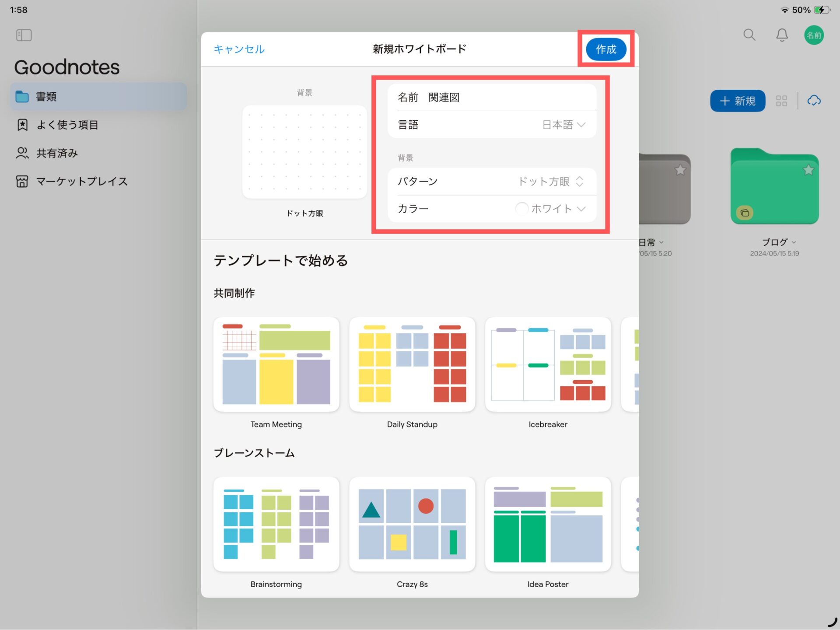
Task: Click the cloud sync status icon
Action: coord(814,101)
